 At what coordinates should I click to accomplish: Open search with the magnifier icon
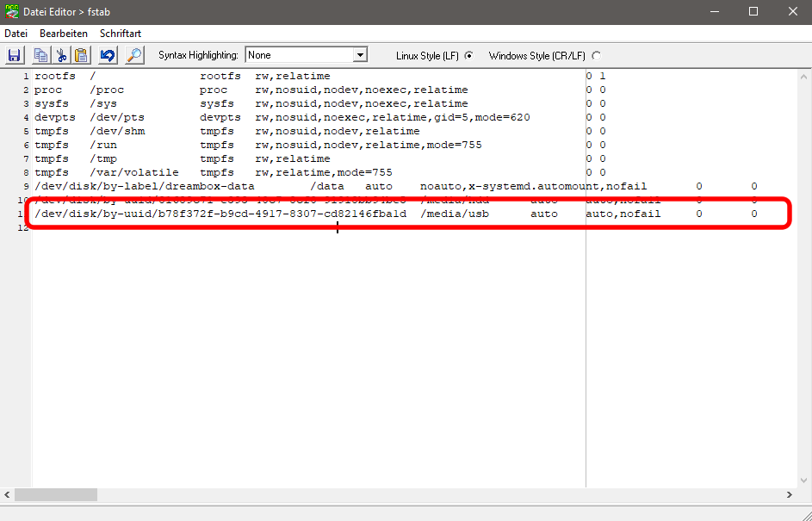tap(134, 55)
